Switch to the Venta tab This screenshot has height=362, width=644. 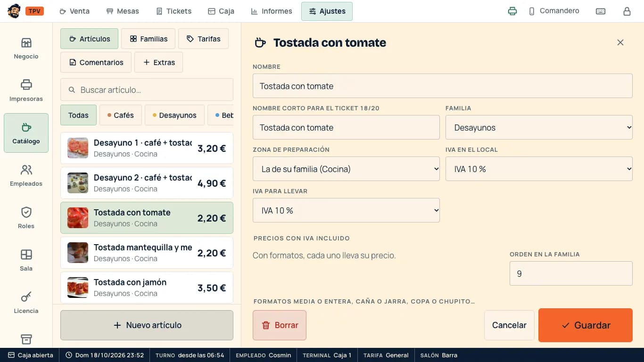[x=74, y=11]
